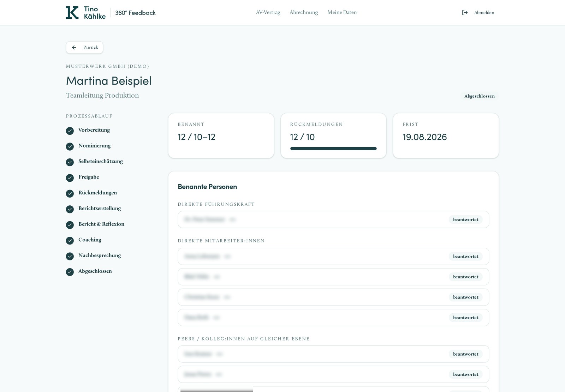565x392 pixels.
Task: Click the checkmark icon beside Selbsteinschätzung
Action: click(70, 162)
